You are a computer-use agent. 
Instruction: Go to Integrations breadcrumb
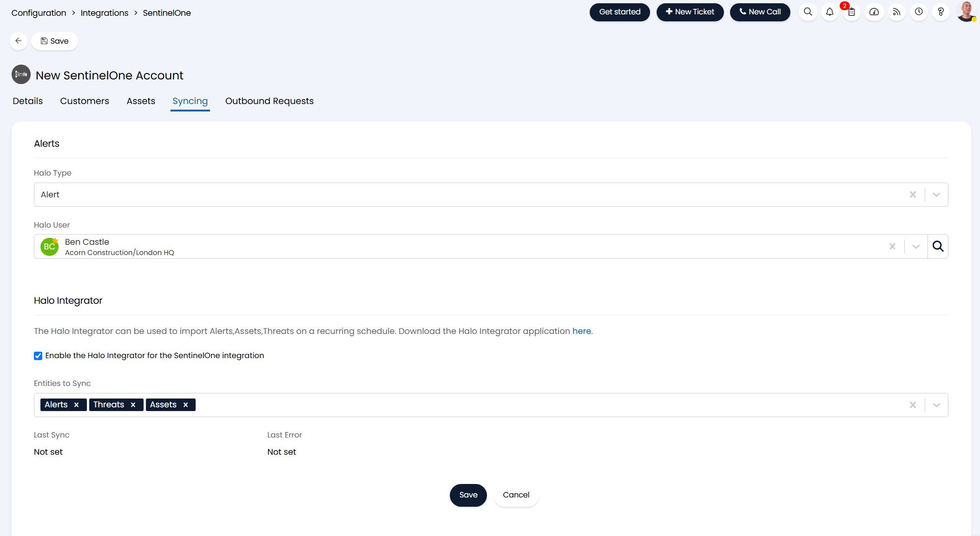coord(105,13)
